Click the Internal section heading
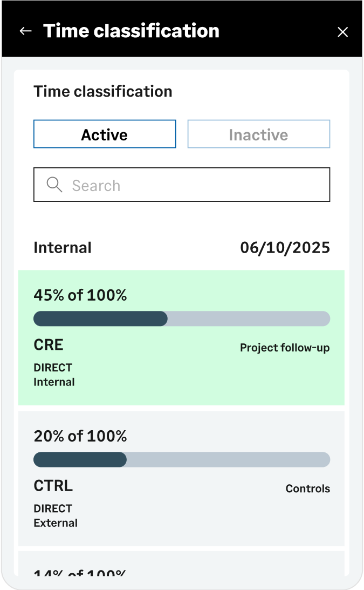Viewport: 364px width, 590px height. coord(63,248)
